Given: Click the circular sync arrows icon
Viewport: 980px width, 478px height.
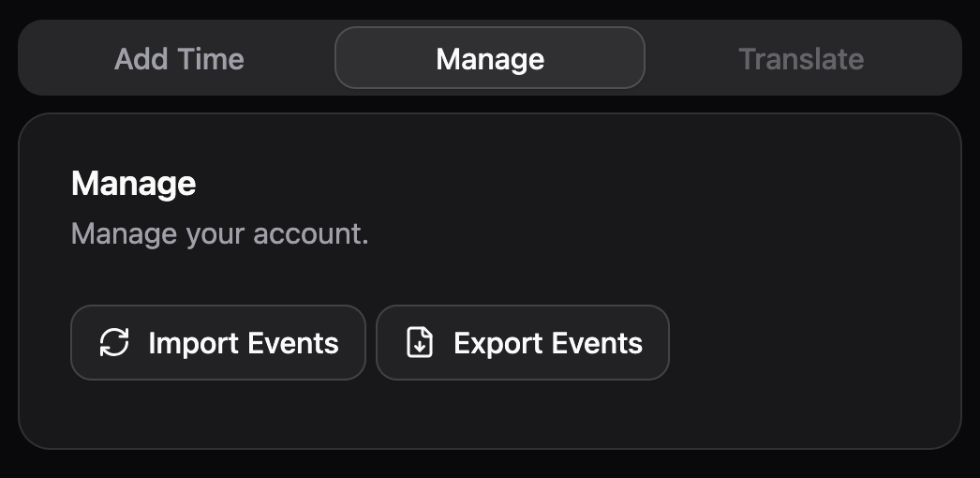Looking at the screenshot, I should tap(114, 342).
